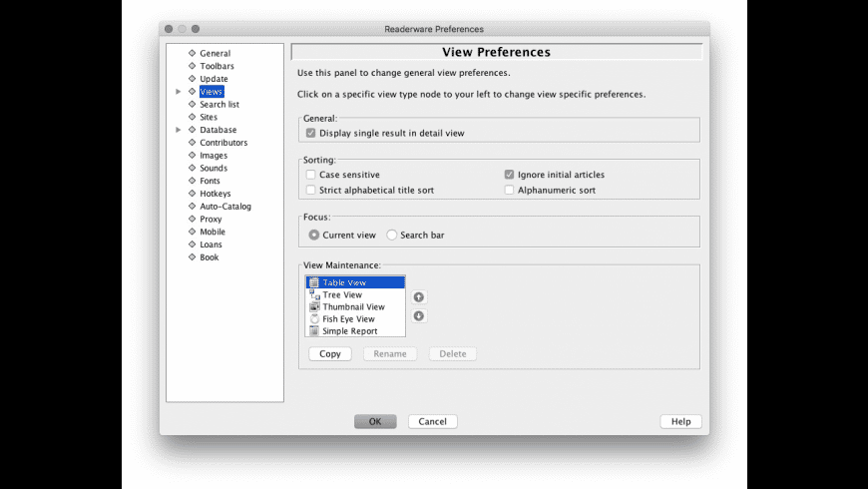Select Simple Report in the view list
The height and width of the screenshot is (489, 868).
[x=355, y=331]
